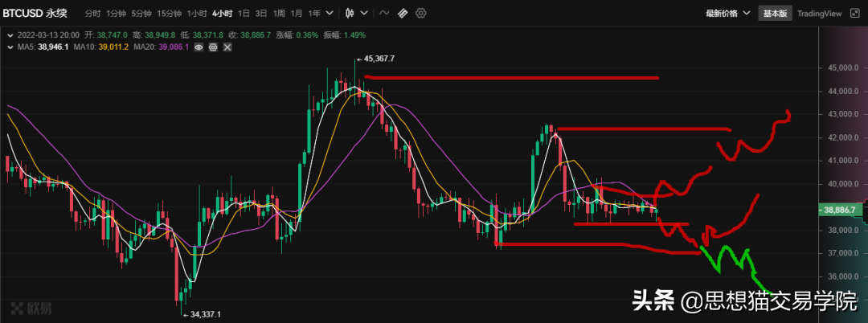Click the 36,000.0 price axis label

(x=842, y=276)
